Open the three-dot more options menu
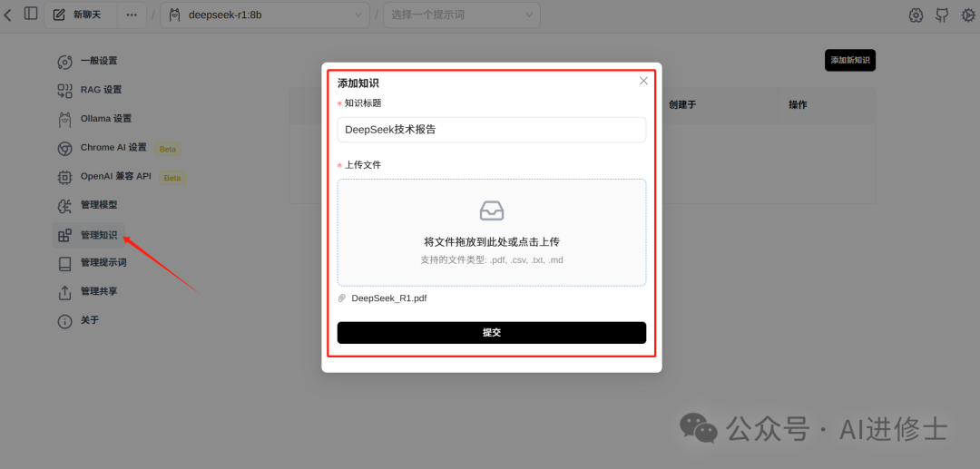The image size is (980, 469). (132, 15)
